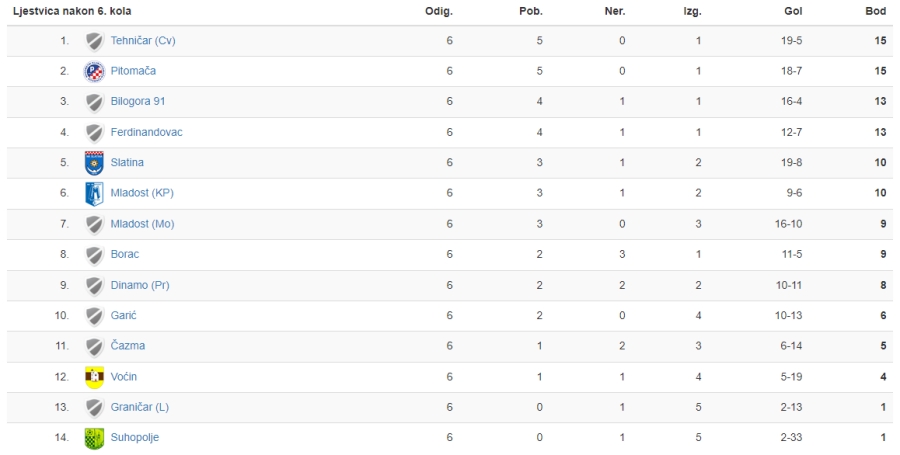Open the Tehničar (Cv) team link

(143, 41)
